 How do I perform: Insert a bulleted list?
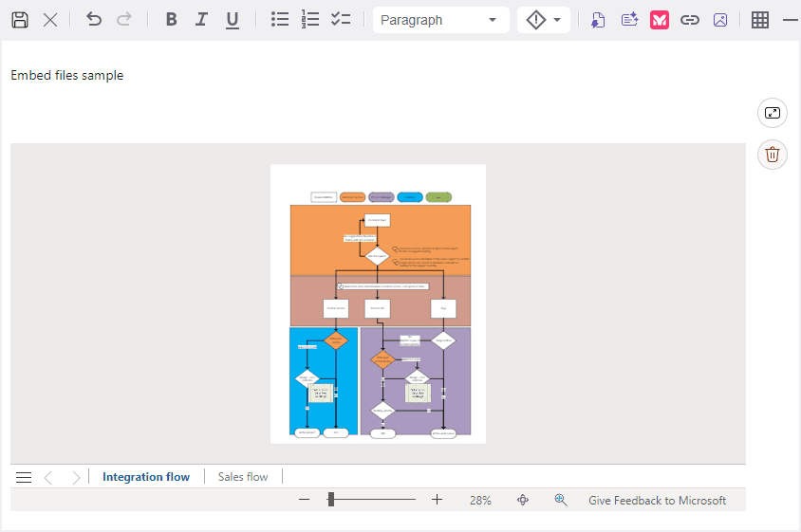(279, 19)
